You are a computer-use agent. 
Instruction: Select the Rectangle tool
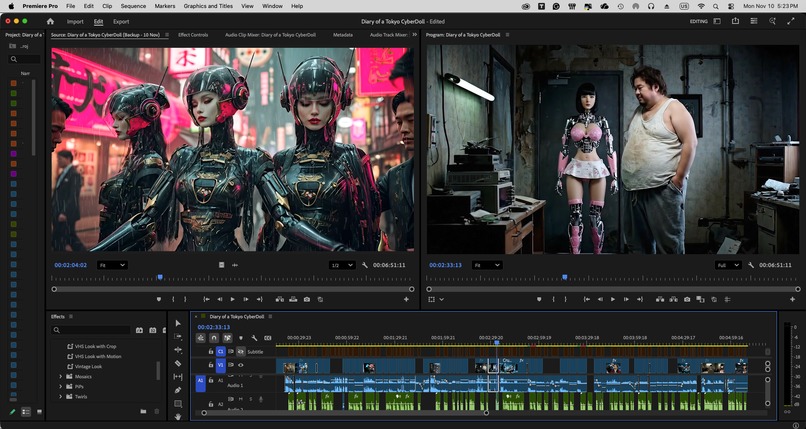pos(178,404)
